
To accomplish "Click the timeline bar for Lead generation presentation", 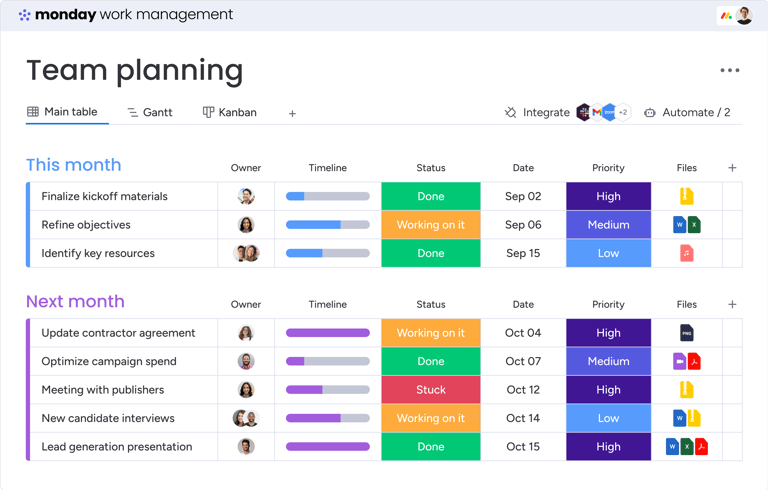I will 328,446.
